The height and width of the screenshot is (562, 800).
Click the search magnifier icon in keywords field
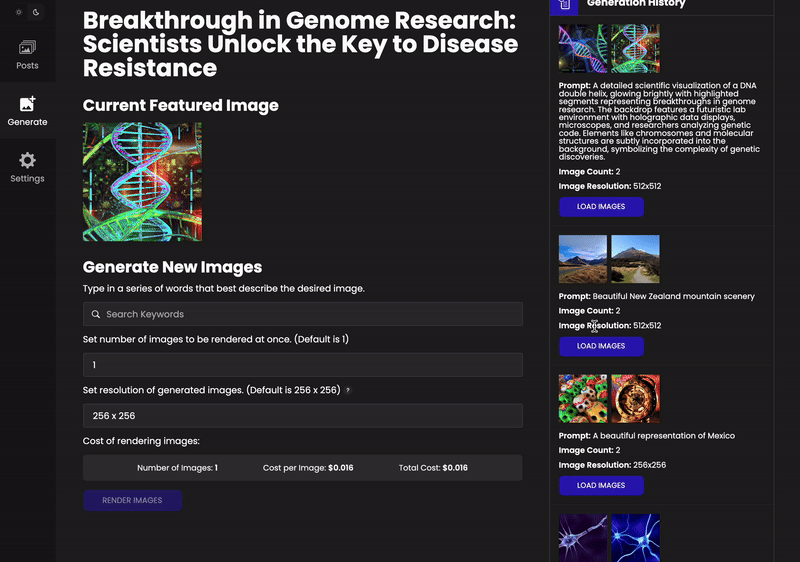(x=96, y=314)
